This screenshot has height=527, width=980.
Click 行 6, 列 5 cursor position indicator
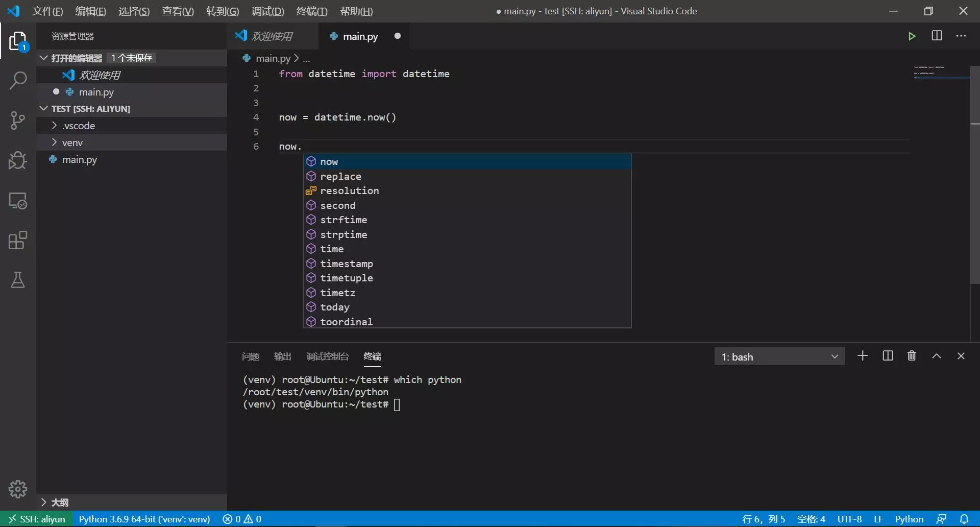[x=764, y=519]
